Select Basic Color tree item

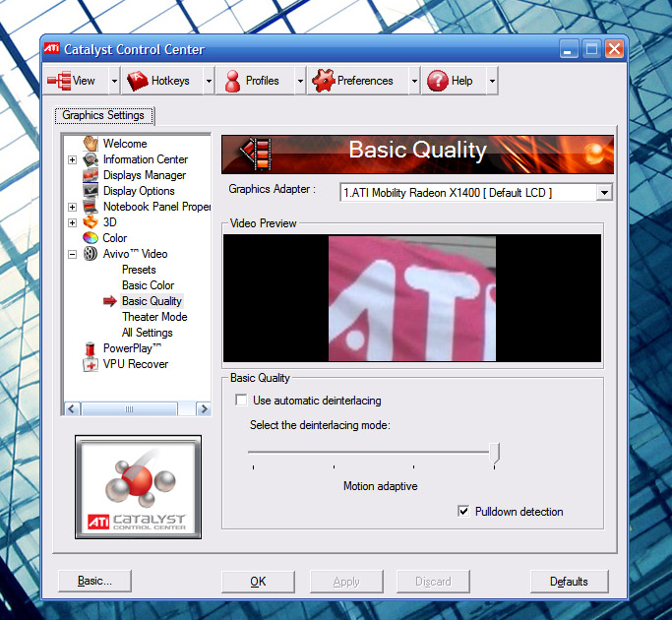coord(149,285)
